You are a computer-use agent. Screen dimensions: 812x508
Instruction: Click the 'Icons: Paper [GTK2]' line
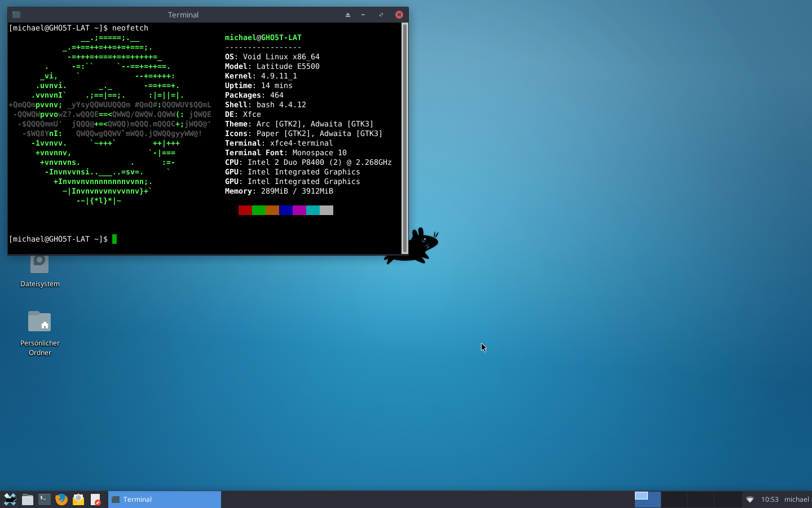pos(304,134)
